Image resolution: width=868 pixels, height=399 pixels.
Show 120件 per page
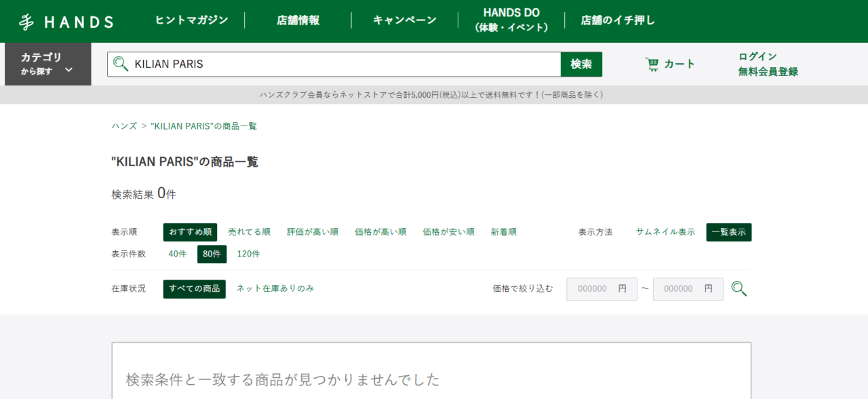click(248, 254)
